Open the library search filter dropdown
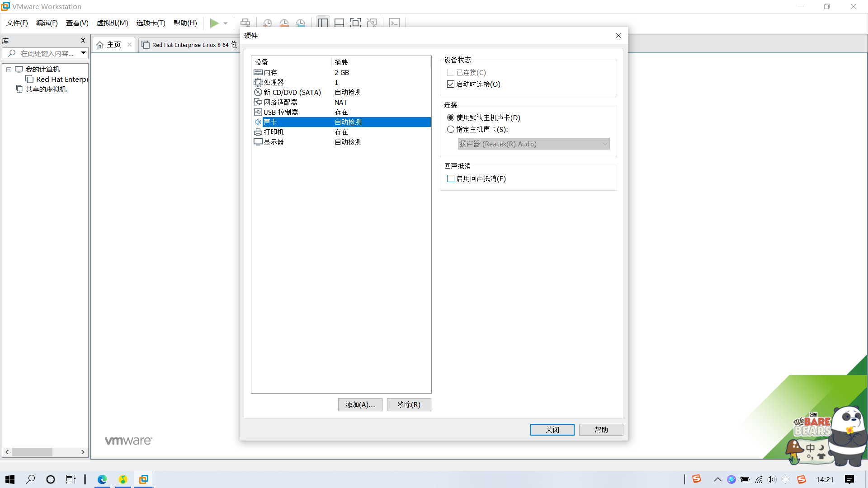This screenshot has height=488, width=868. pos(83,53)
